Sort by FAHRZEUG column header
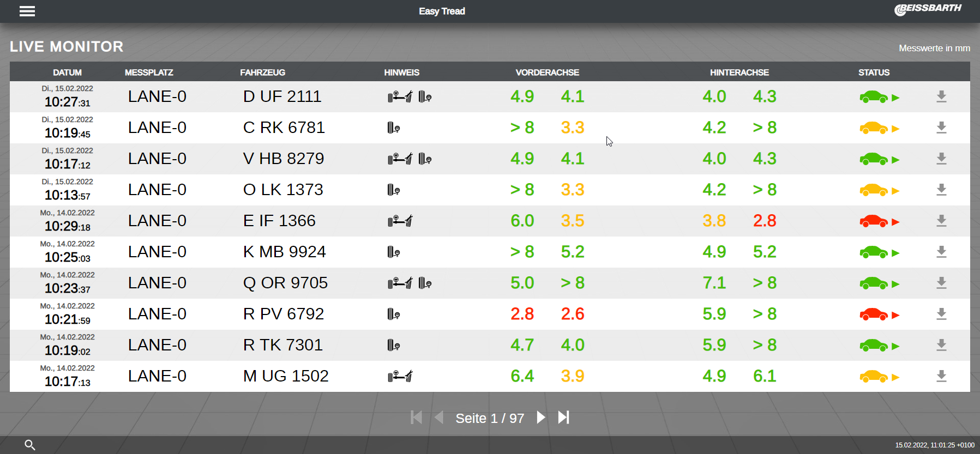The height and width of the screenshot is (454, 980). [262, 72]
